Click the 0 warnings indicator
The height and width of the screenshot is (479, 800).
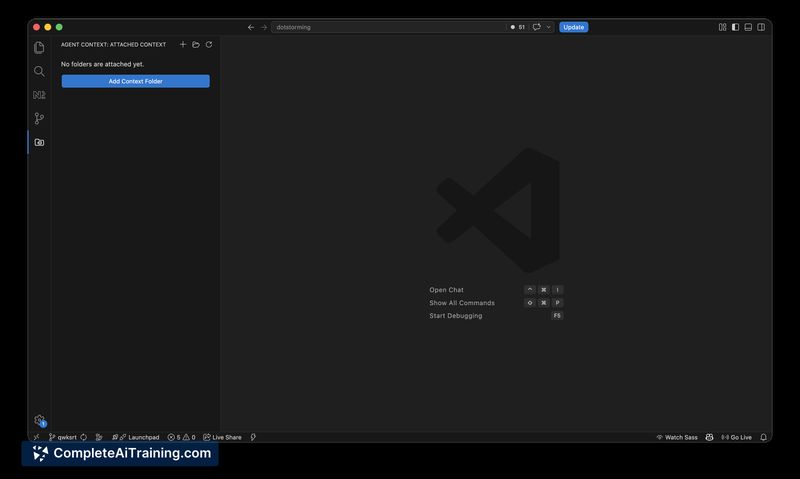(189, 437)
